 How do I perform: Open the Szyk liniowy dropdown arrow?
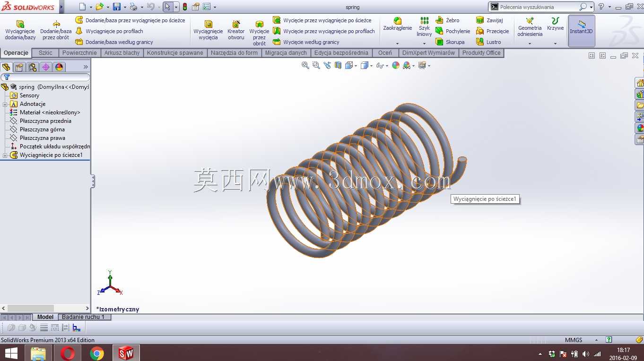pos(425,43)
